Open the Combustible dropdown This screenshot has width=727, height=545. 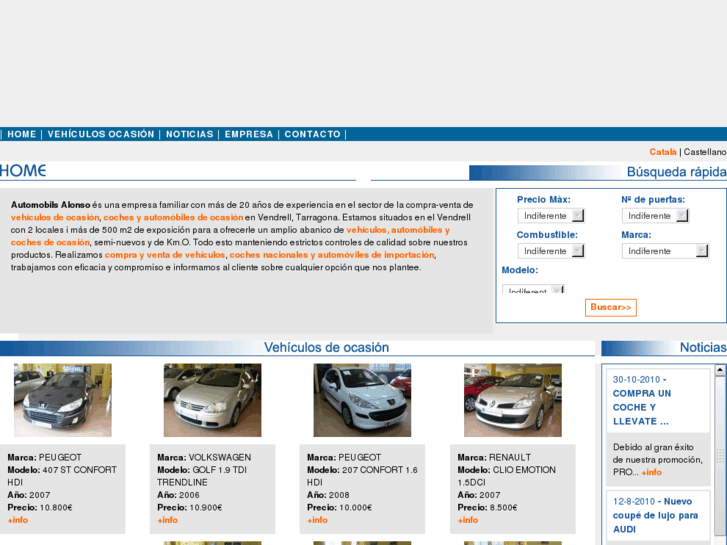[x=551, y=251]
